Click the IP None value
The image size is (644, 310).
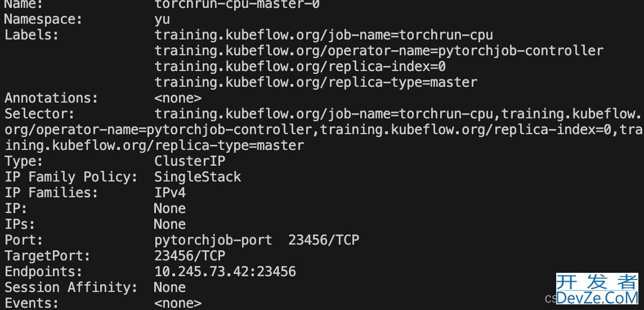(169, 209)
